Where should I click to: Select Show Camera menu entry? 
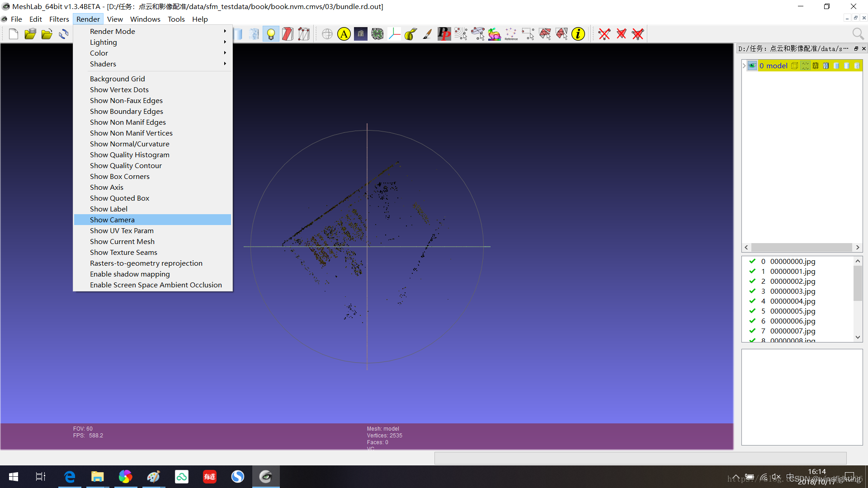point(112,220)
